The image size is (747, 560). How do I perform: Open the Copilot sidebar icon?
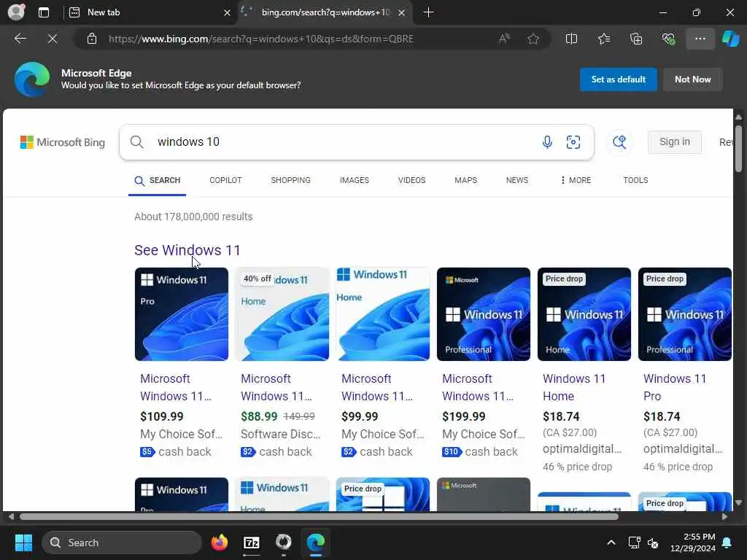point(730,39)
